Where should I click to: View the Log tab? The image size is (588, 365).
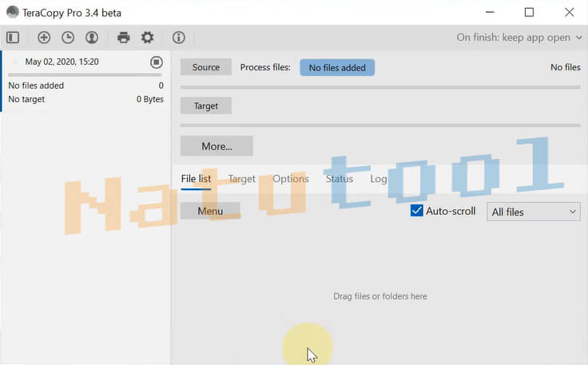pos(378,179)
